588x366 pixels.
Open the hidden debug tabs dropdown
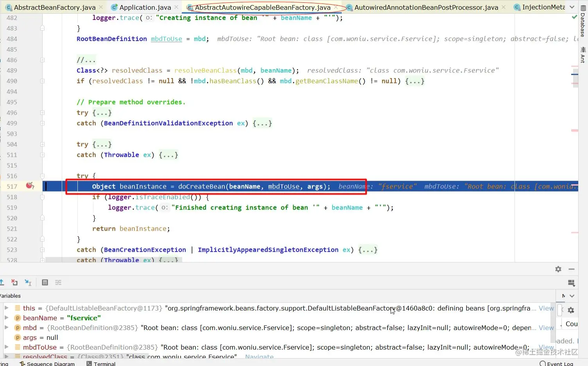click(x=572, y=296)
